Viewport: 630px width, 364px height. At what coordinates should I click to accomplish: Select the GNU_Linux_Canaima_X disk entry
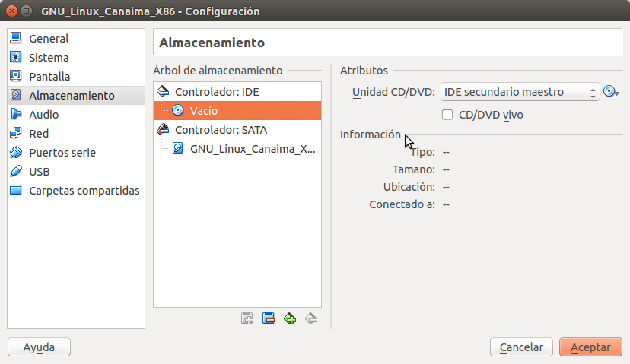(x=252, y=149)
